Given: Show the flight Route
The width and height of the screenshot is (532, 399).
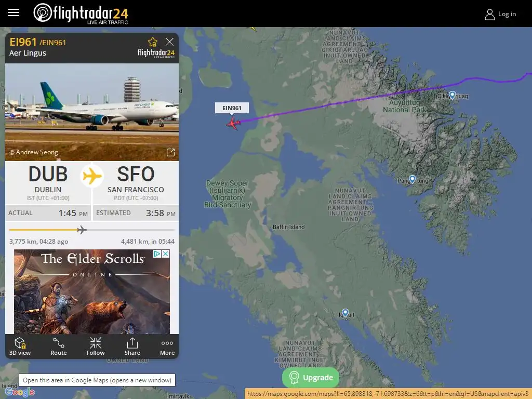Looking at the screenshot, I should (x=58, y=346).
